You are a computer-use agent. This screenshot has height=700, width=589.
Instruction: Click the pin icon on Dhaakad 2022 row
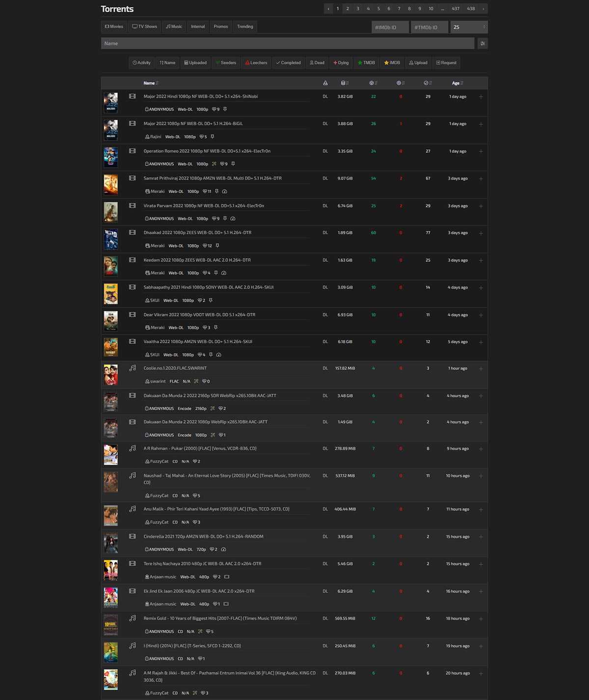tap(217, 246)
